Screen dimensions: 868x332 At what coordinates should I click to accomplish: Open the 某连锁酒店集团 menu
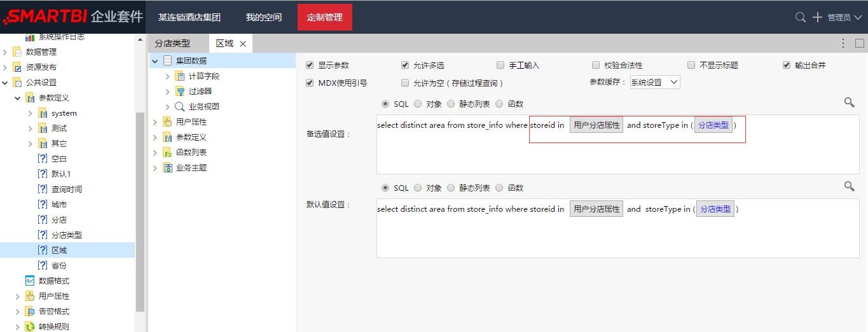pos(188,17)
